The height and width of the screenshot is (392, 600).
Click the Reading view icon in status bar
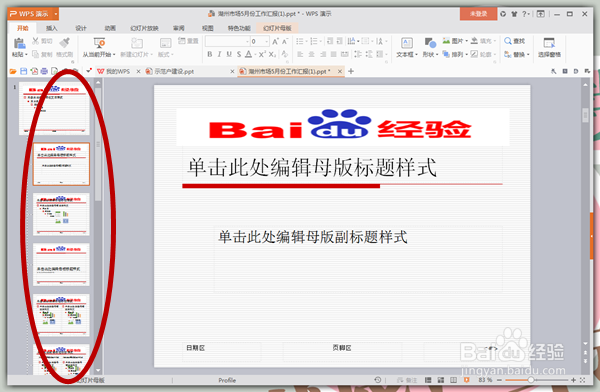click(x=453, y=380)
